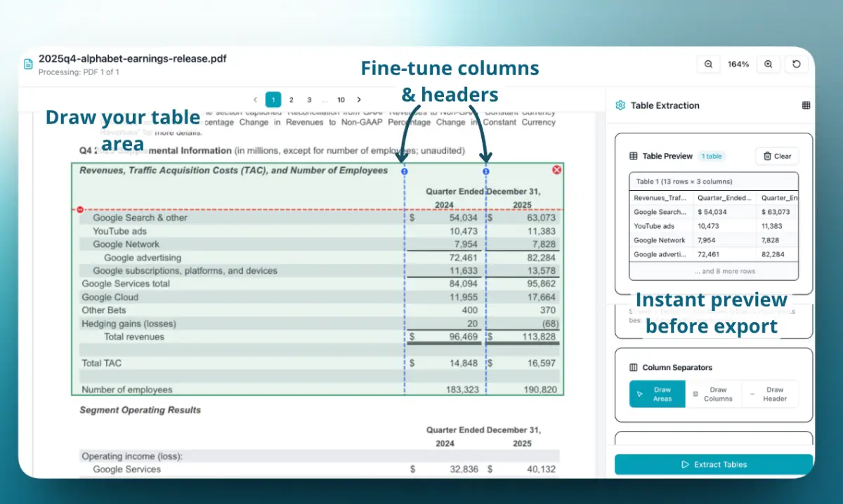The image size is (843, 504).
Task: Click the table icon beside Table Preview
Action: coord(633,156)
